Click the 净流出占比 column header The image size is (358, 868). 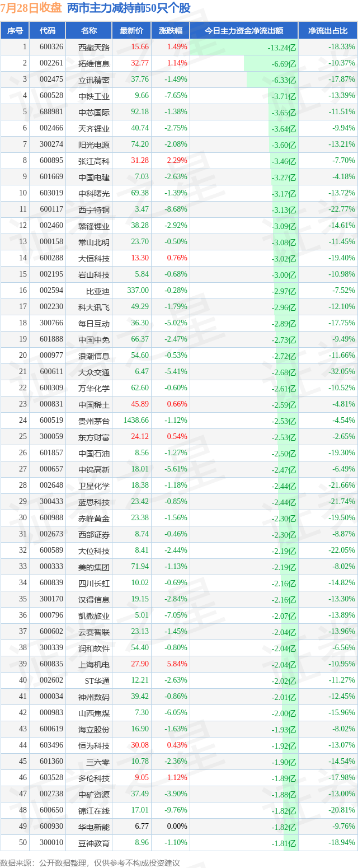(x=328, y=31)
